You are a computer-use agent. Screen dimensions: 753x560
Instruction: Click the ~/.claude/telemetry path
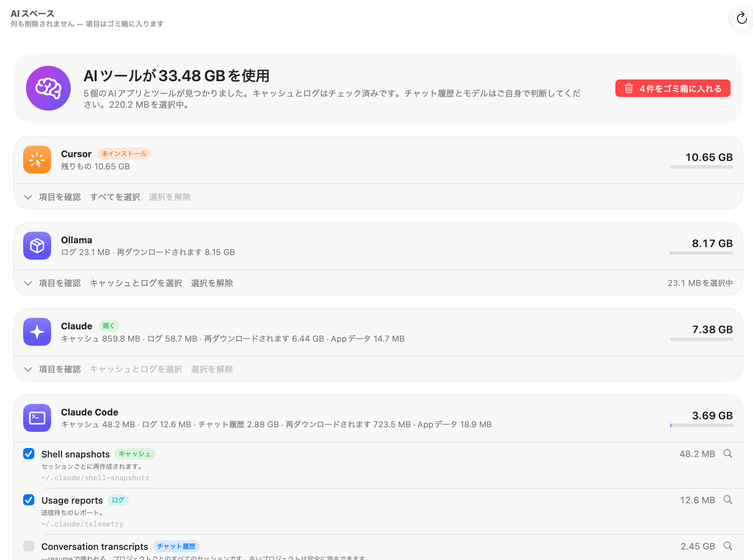(82, 524)
